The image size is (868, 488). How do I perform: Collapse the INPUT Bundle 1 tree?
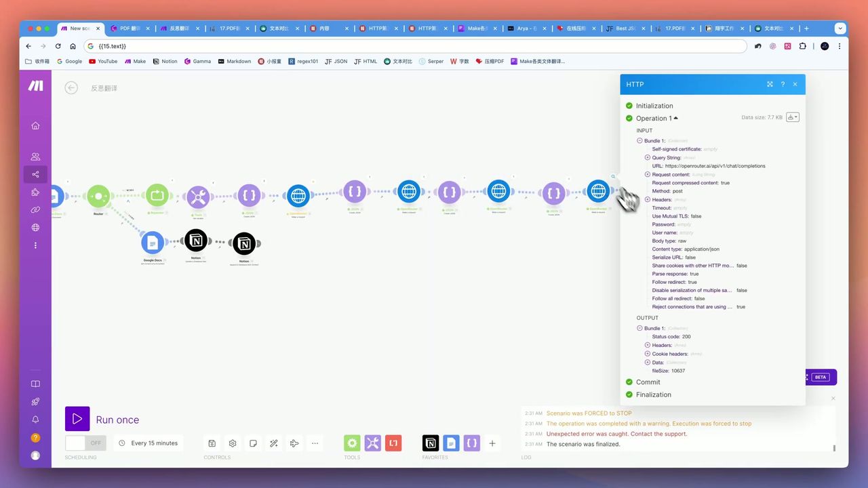click(639, 141)
